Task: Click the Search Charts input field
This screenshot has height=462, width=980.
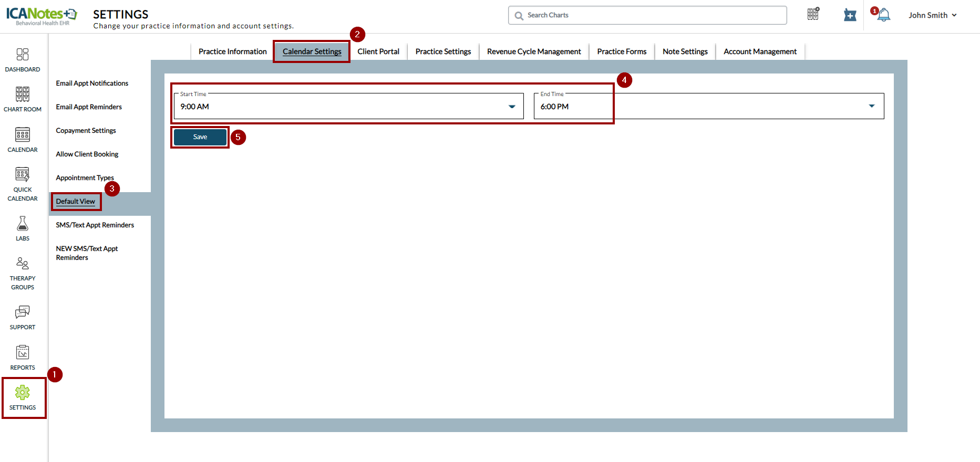Action: pos(652,15)
